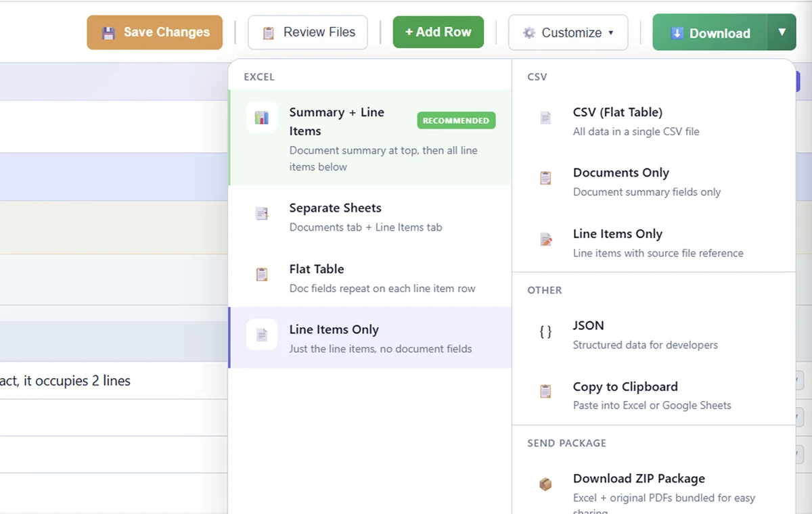Image resolution: width=812 pixels, height=514 pixels.
Task: Click the + Add Row button
Action: (x=438, y=32)
